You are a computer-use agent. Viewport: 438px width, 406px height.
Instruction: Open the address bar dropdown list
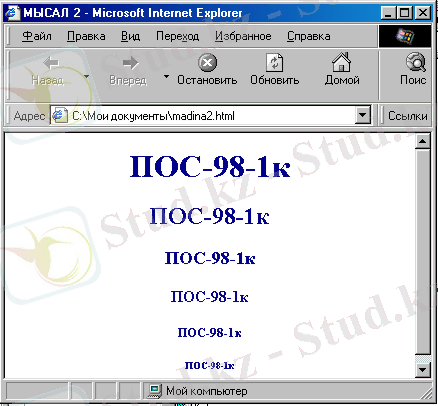click(363, 116)
